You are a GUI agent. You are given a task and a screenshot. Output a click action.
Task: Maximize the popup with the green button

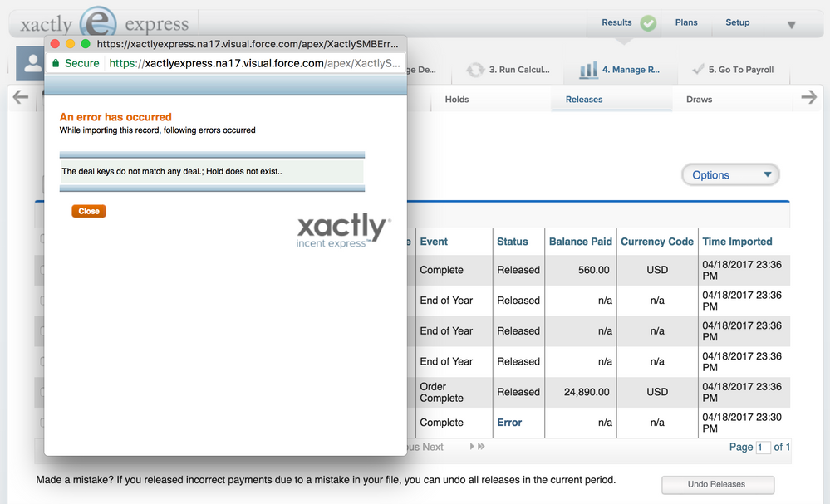(x=86, y=43)
